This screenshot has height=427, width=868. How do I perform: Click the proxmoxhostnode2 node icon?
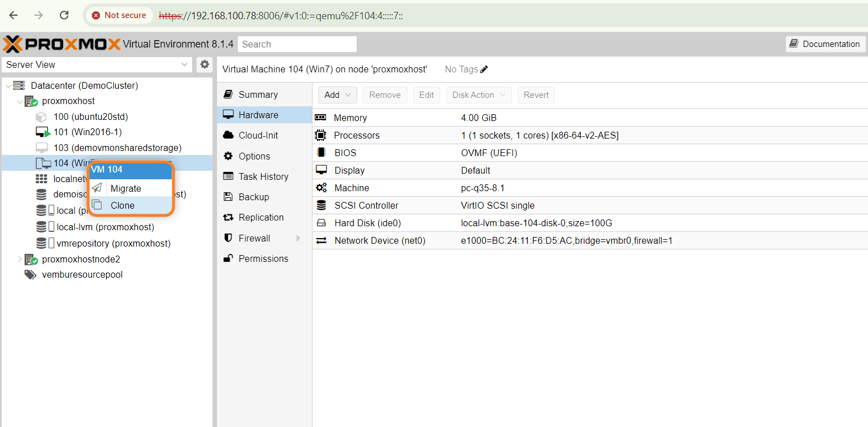click(x=31, y=260)
